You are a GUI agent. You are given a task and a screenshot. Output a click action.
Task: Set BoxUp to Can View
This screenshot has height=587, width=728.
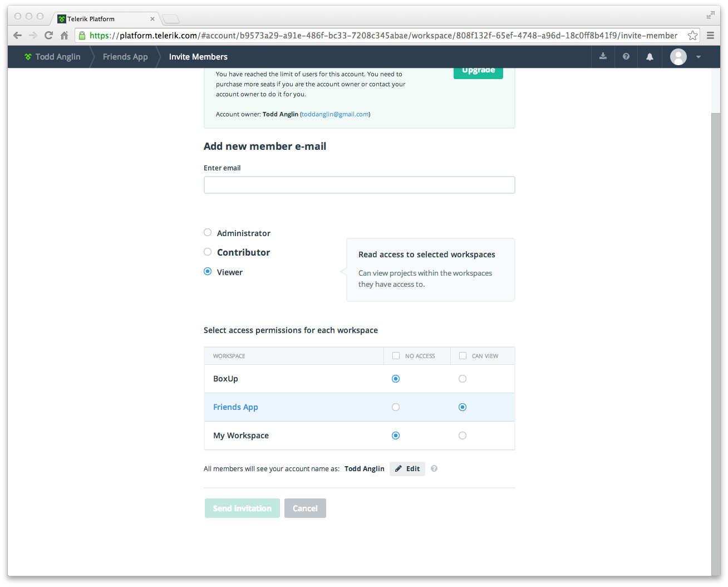point(463,379)
